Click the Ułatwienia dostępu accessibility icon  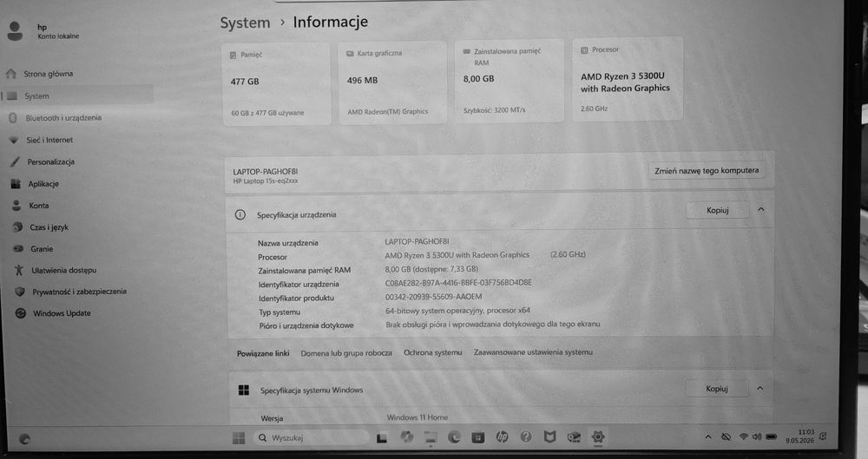(x=19, y=270)
